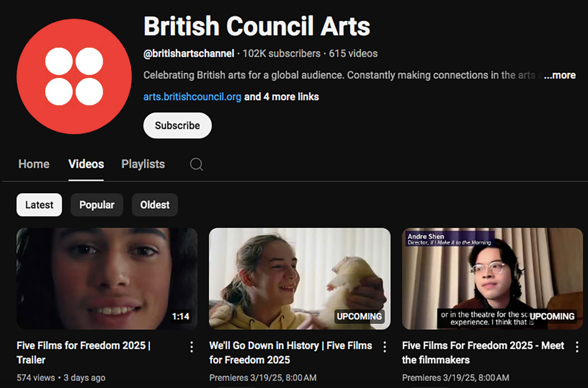588x388 pixels.
Task: Subscribe to British Council Arts channel
Action: tap(177, 125)
